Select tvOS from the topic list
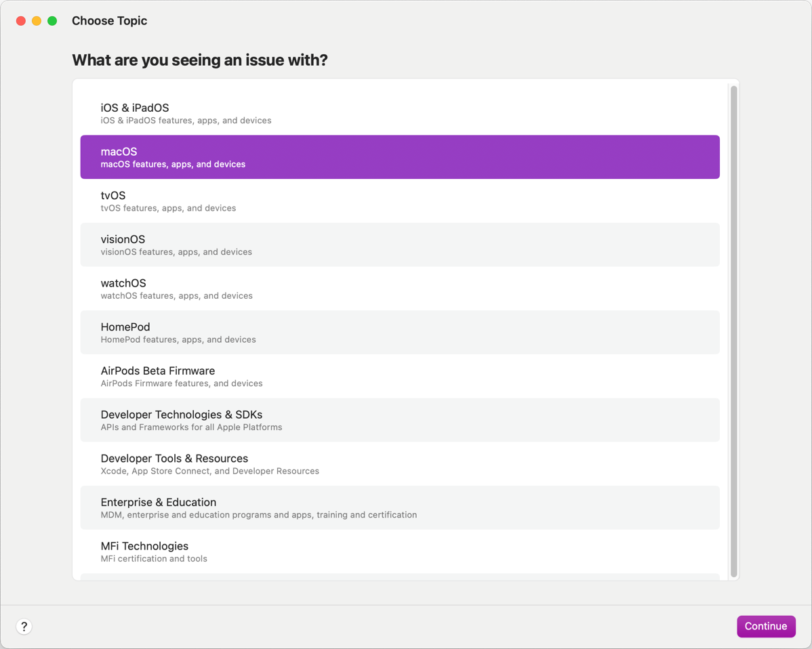Image resolution: width=812 pixels, height=649 pixels. click(x=399, y=201)
